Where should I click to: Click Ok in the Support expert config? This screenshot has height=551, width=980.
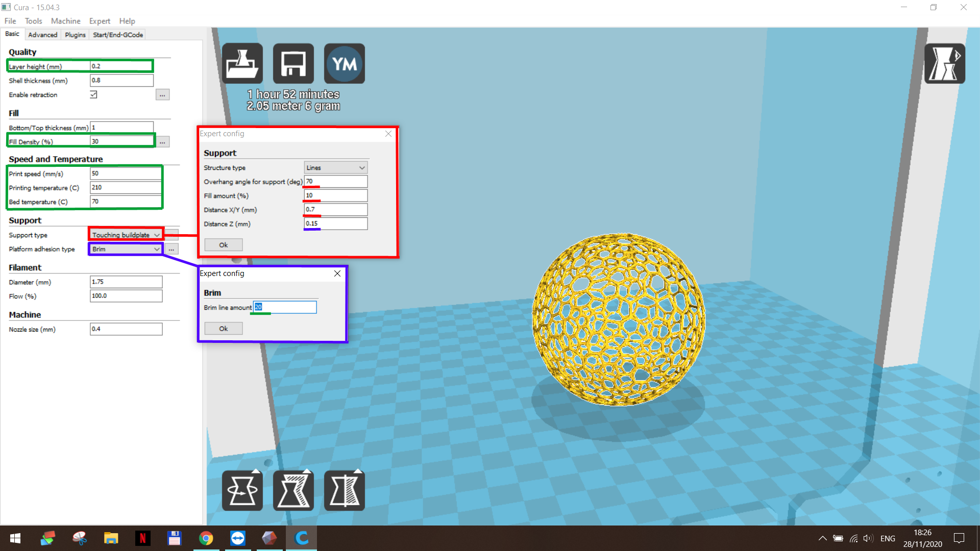point(223,244)
